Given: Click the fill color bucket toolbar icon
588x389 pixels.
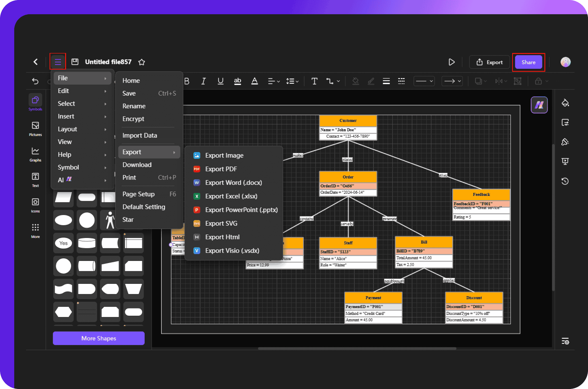Looking at the screenshot, I should (355, 81).
